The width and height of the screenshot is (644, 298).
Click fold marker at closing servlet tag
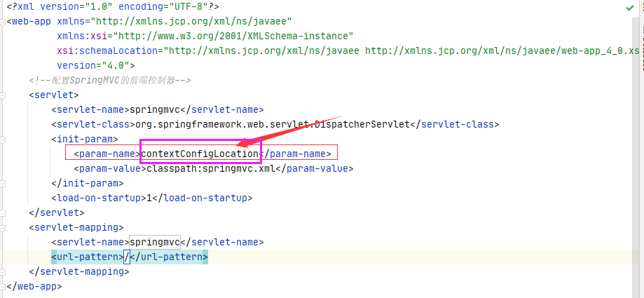3,213
